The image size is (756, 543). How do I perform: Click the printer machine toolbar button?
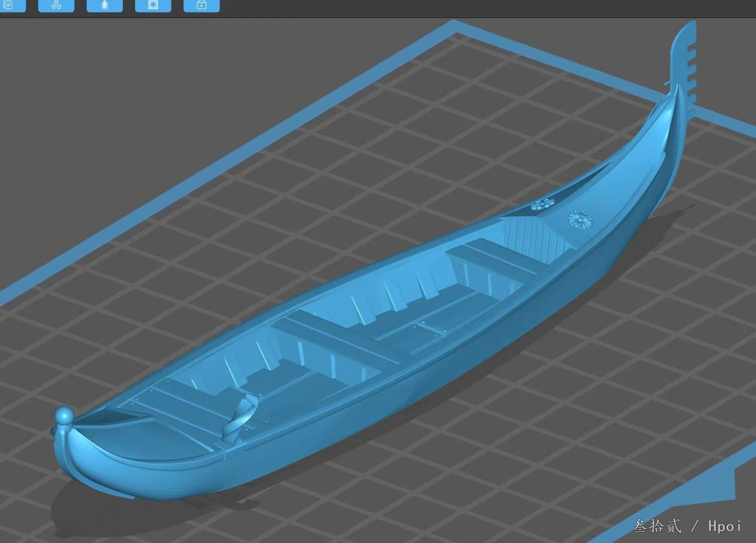click(153, 6)
